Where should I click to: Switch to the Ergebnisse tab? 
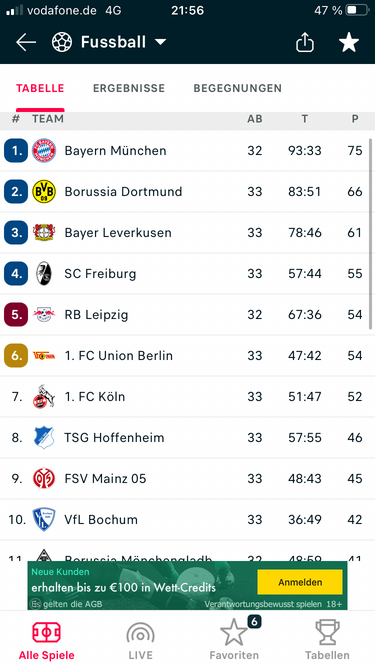129,88
